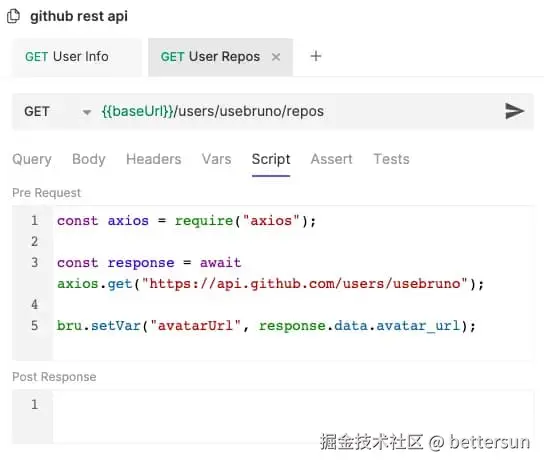
Task: Open the Vars tab
Action: (x=216, y=159)
